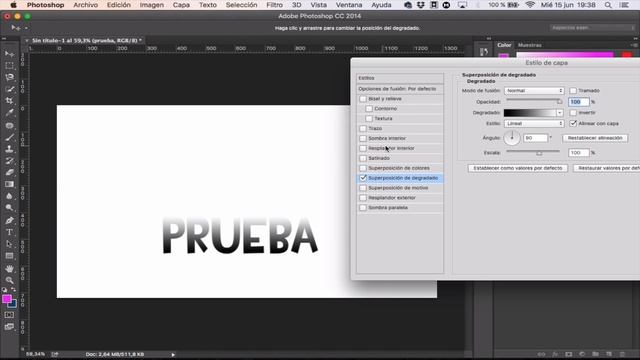
Task: Open the tool preset picker arrow
Action: [26, 28]
